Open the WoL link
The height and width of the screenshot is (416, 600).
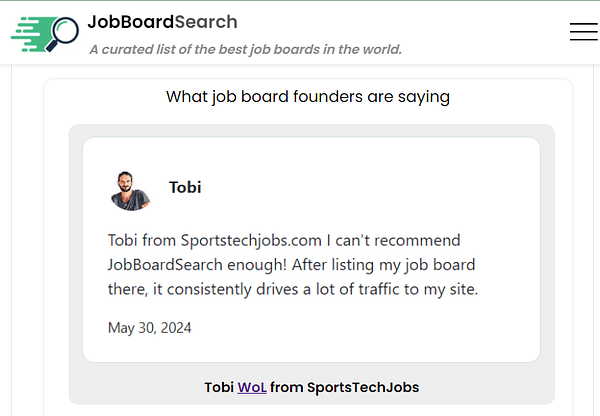[252, 387]
